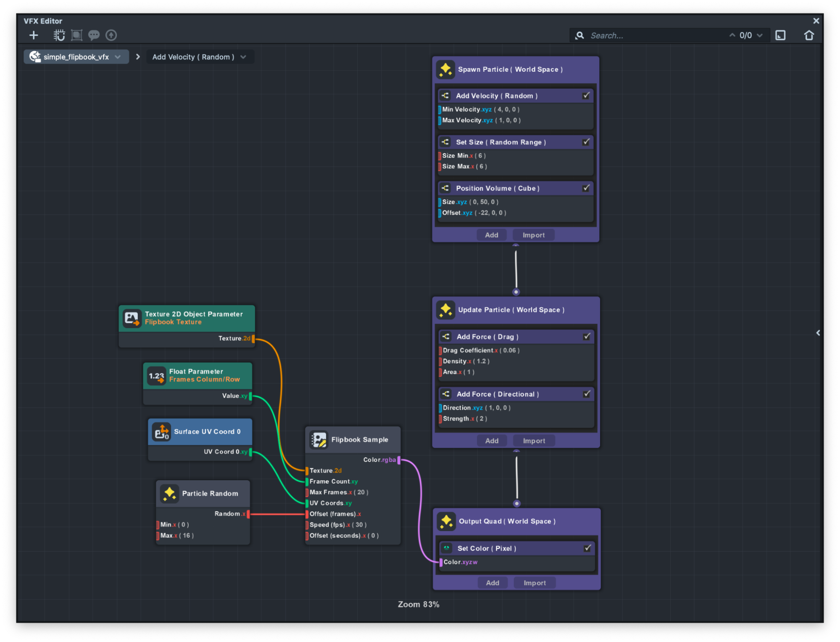Toggle the Set Color ( Pixel ) checkbox
The height and width of the screenshot is (642, 840).
tap(587, 548)
